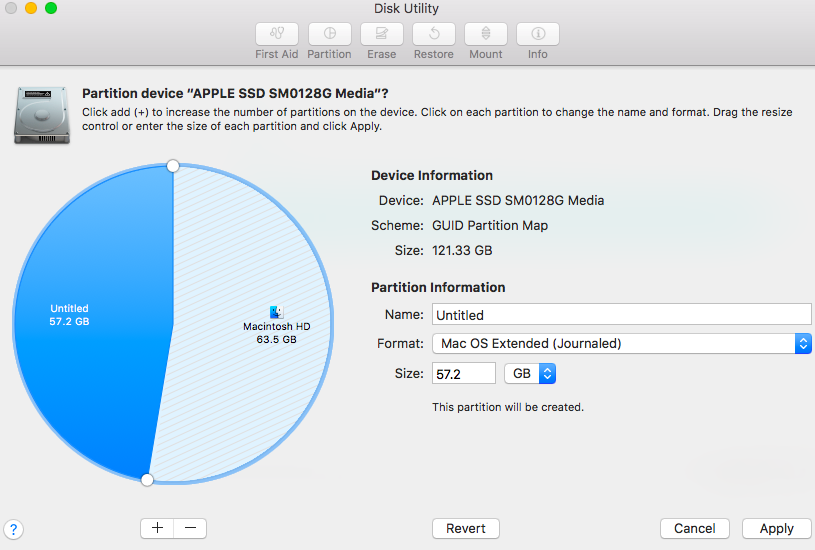Apply the partition changes
This screenshot has height=550, width=815.
(x=777, y=528)
